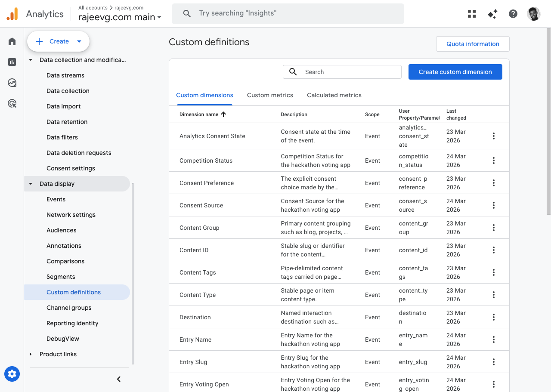Open more options for Competition Status row
551x392 pixels.
[x=494, y=161]
